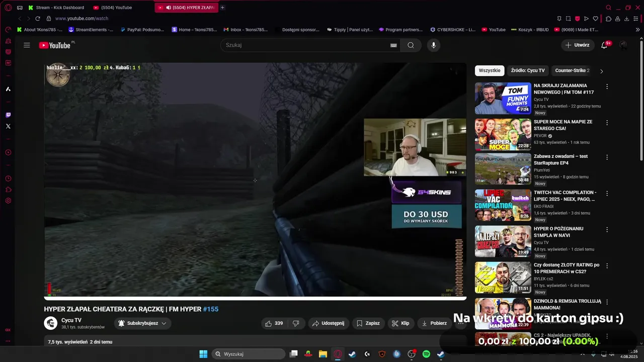644x362 pixels.
Task: Start voice search with microphone
Action: [x=433, y=45]
